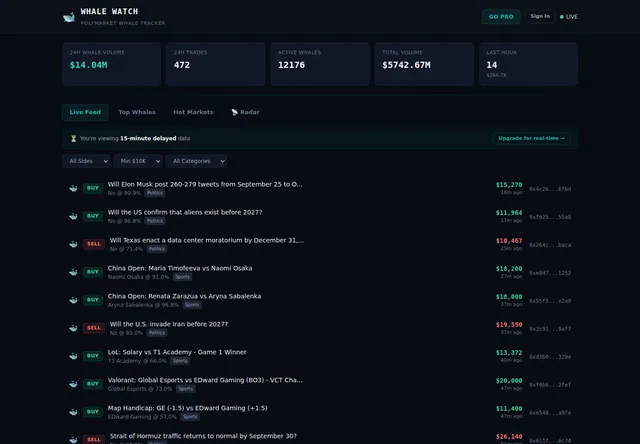Click the $20,000 trade amount
The height and width of the screenshot is (444, 640).
(509, 381)
